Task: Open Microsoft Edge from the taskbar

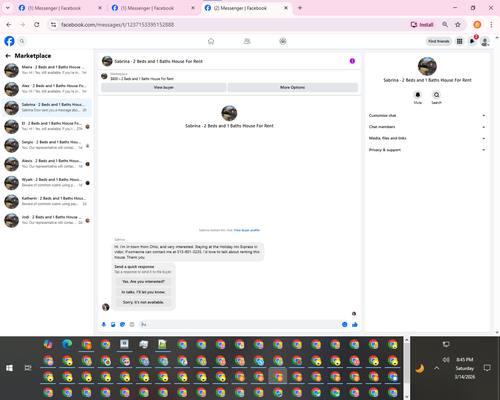Action: click(67, 344)
